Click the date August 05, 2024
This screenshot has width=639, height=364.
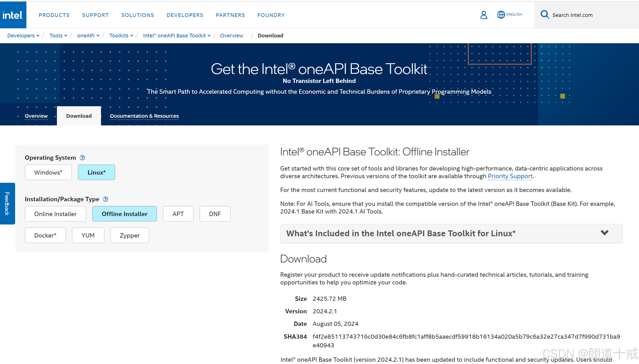click(335, 324)
